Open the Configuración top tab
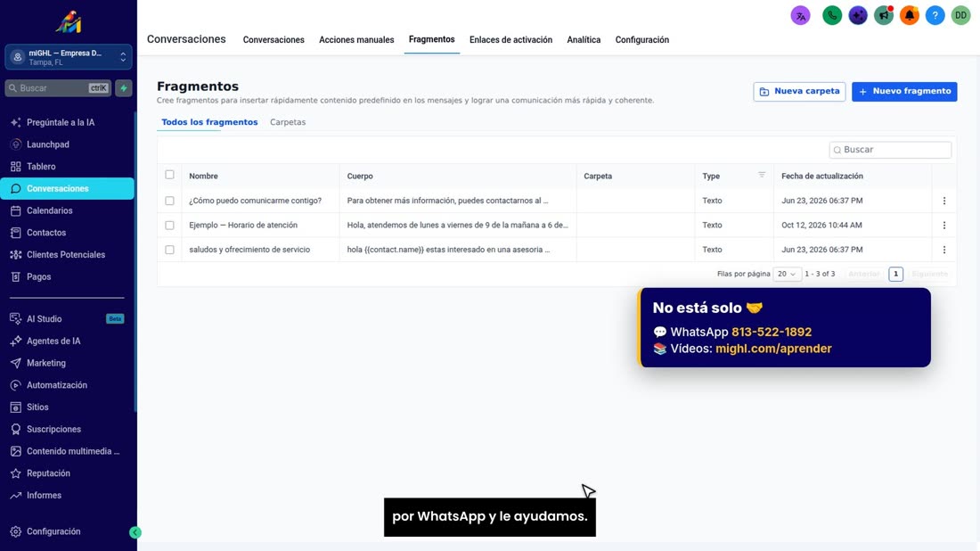Screen dimensions: 980x551 point(641,40)
